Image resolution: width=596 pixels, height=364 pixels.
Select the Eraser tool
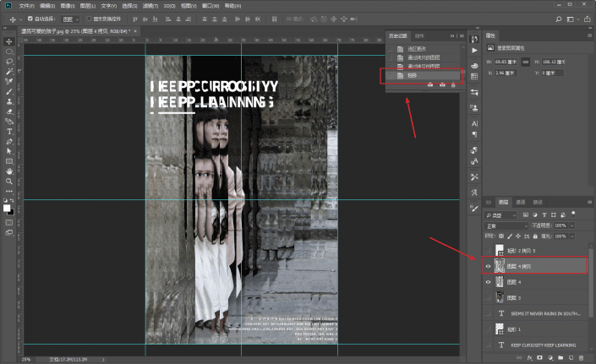9,111
